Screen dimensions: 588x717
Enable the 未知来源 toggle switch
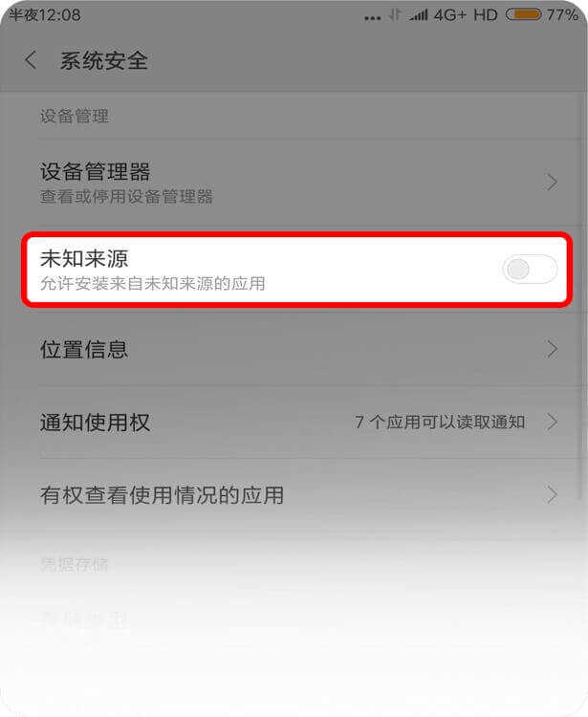click(530, 269)
